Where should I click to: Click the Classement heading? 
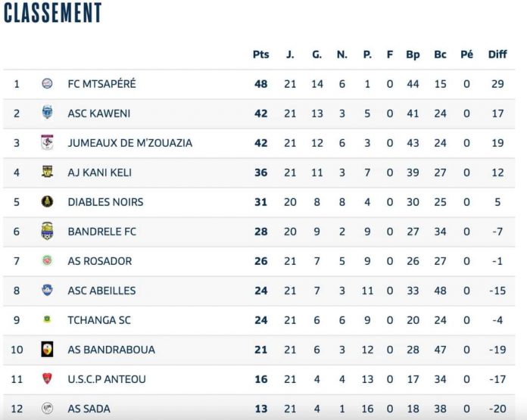pos(52,13)
